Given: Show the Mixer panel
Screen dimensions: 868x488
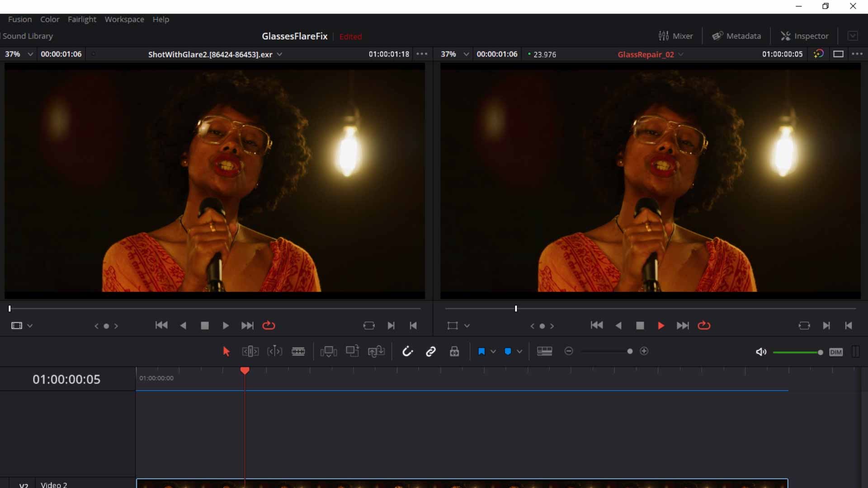Looking at the screenshot, I should click(676, 36).
